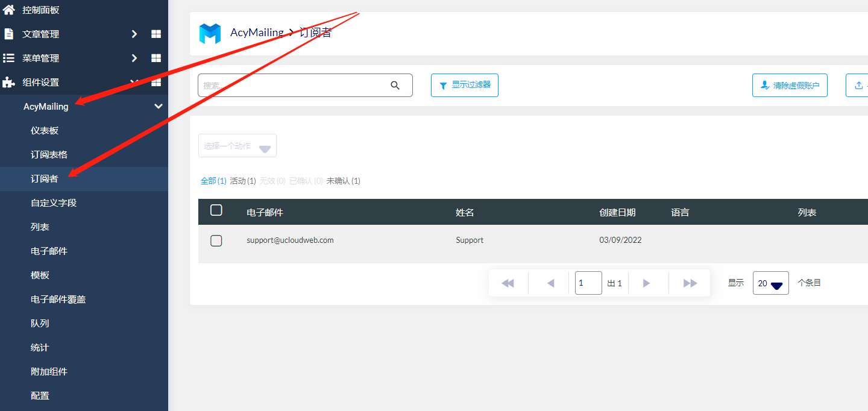The image size is (868, 411).
Task: Click the previous page arrow
Action: (550, 283)
